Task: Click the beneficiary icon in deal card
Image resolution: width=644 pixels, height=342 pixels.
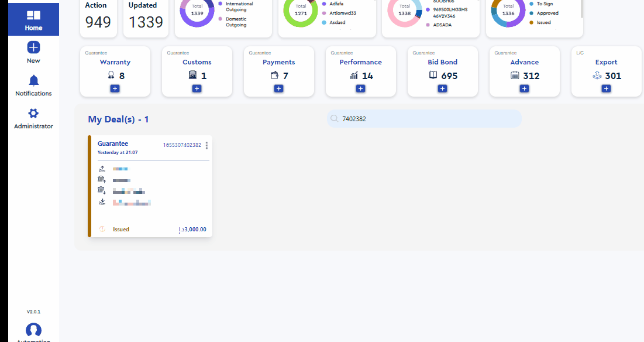Action: [x=102, y=202]
